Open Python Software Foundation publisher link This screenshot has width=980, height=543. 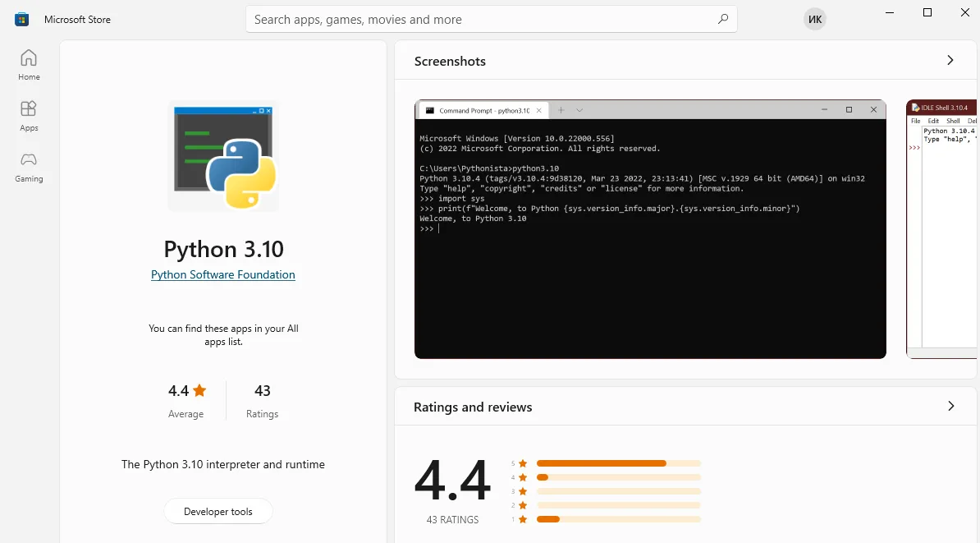[223, 274]
